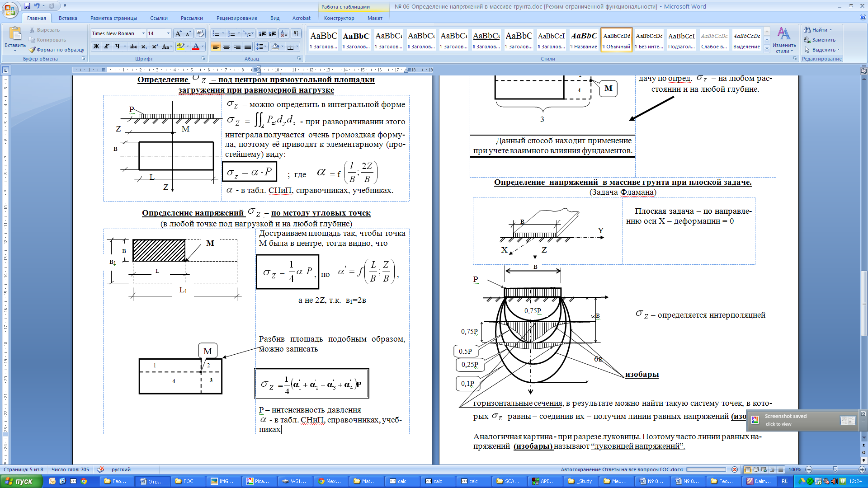Click Screenshot saved notification
This screenshot has height=488, width=868.
[x=802, y=420]
